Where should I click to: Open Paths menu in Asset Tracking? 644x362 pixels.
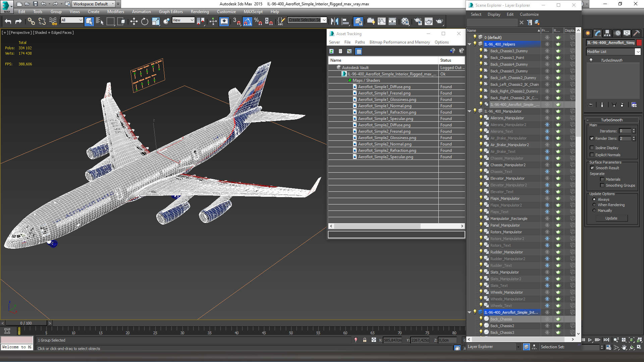(x=360, y=42)
